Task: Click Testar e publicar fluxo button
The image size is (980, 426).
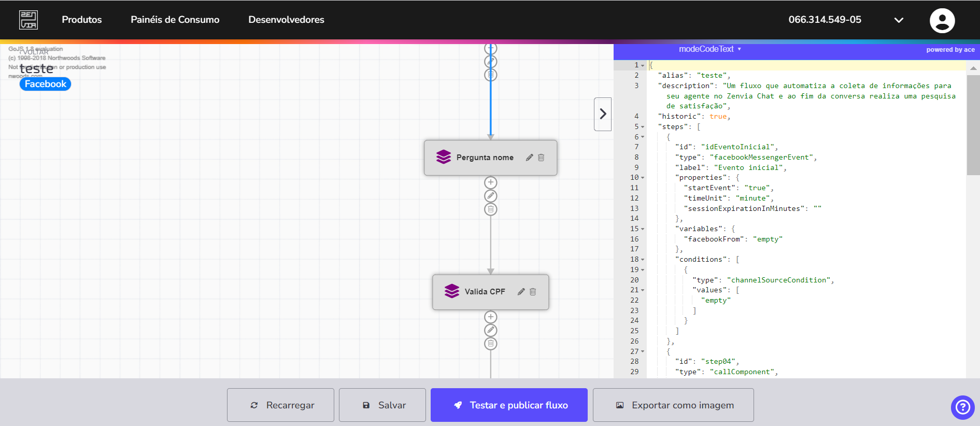Action: (509, 405)
